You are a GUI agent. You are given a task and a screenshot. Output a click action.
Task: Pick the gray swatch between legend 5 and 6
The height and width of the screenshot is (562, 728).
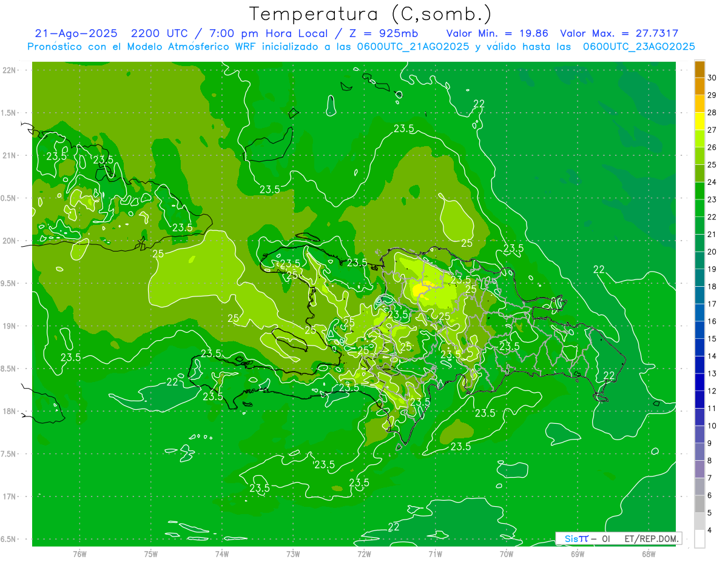699,504
